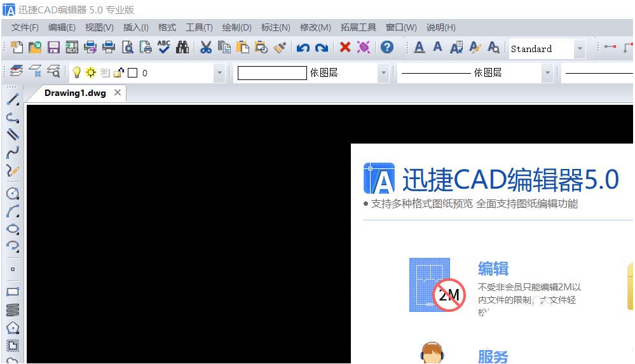Save drawing with the purple floppy icon

tap(53, 48)
